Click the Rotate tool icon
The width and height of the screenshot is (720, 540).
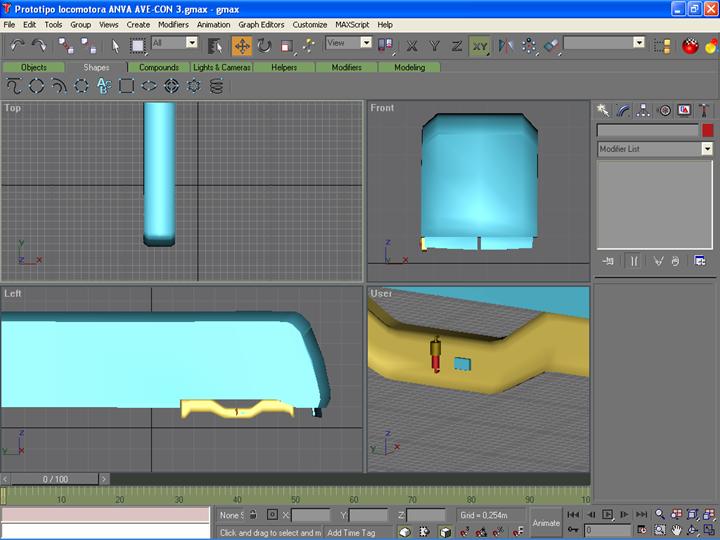[264, 46]
